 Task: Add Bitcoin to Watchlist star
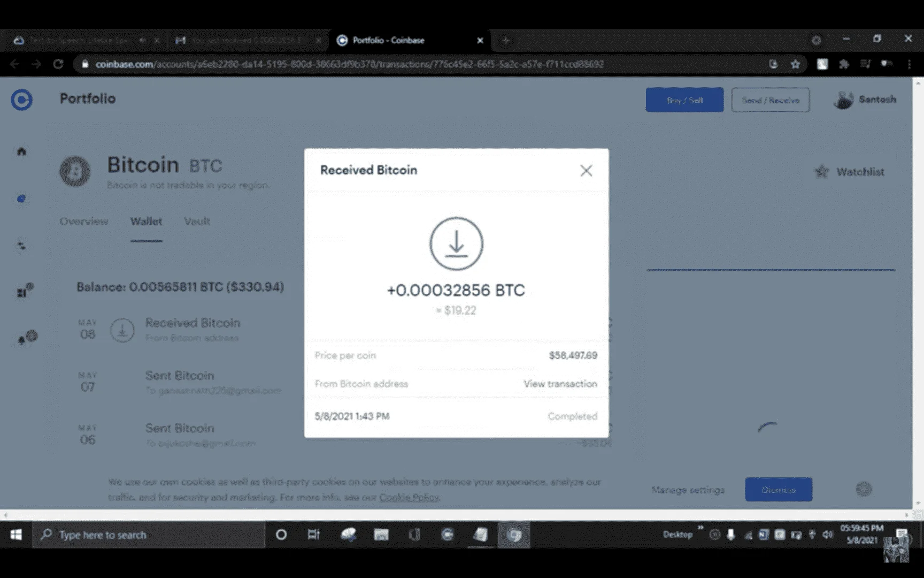[x=821, y=172]
